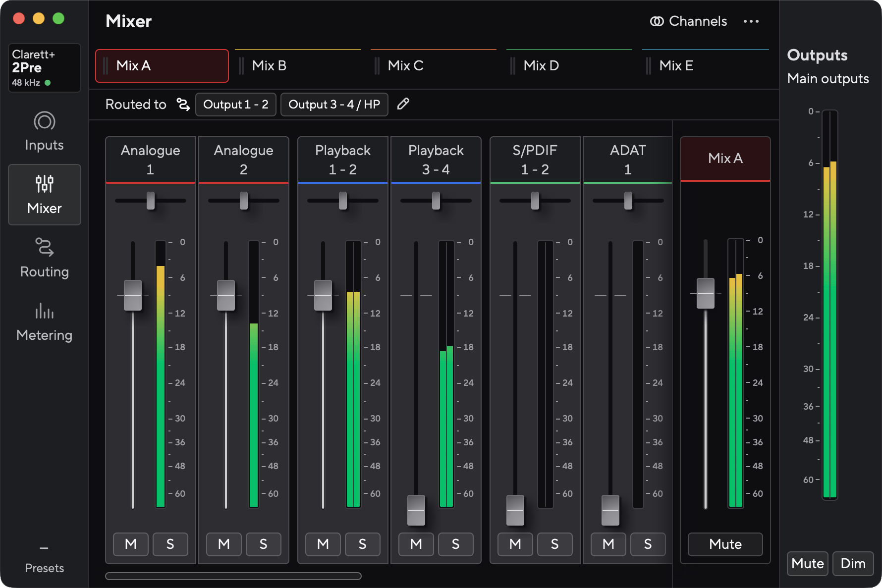Viewport: 882px width, 588px height.
Task: Solo the Playback 1 - 2 channel
Action: pos(362,544)
